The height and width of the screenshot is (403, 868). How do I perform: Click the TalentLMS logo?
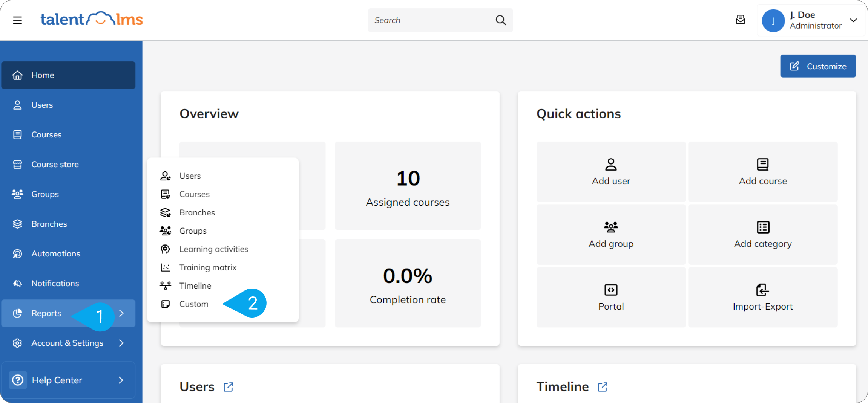click(92, 19)
